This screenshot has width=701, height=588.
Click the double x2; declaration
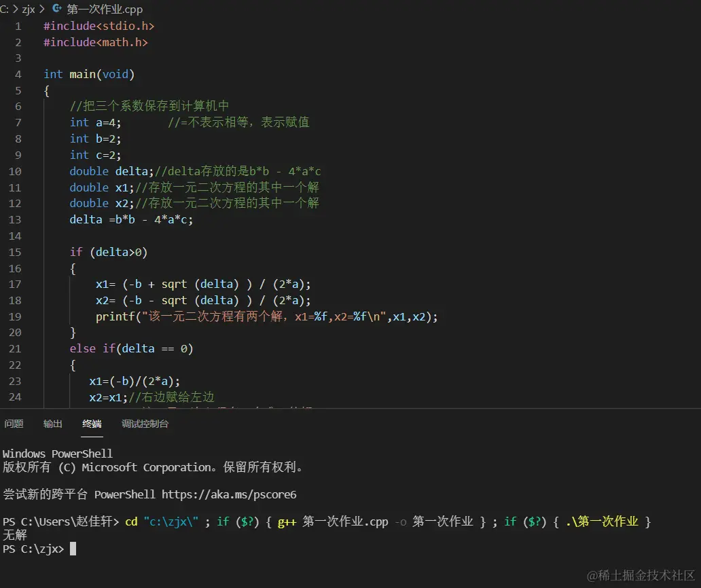tap(102, 203)
